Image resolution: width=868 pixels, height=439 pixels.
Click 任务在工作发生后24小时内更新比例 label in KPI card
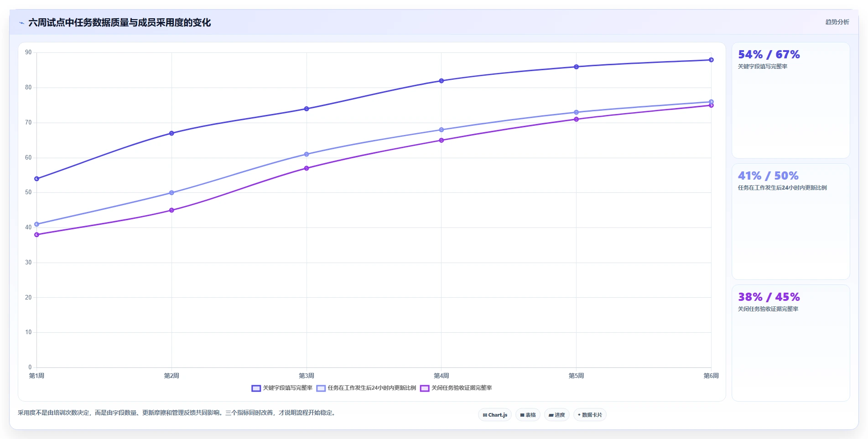pos(782,187)
